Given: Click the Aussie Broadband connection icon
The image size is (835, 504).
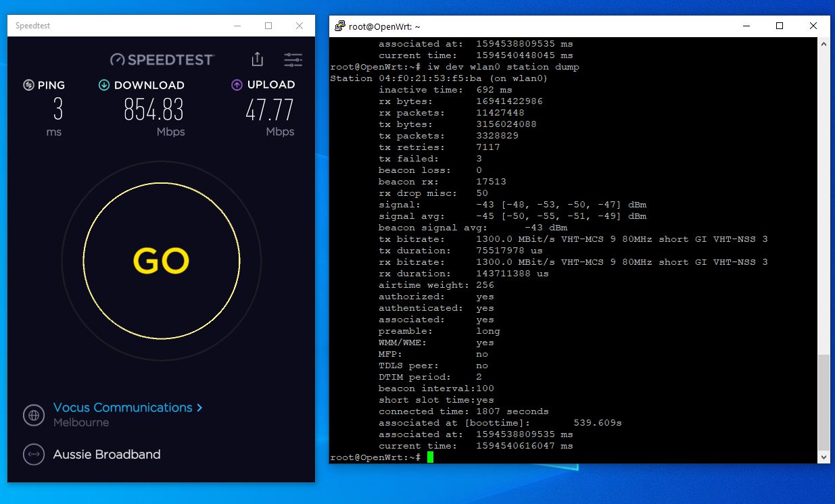Looking at the screenshot, I should pyautogui.click(x=34, y=455).
